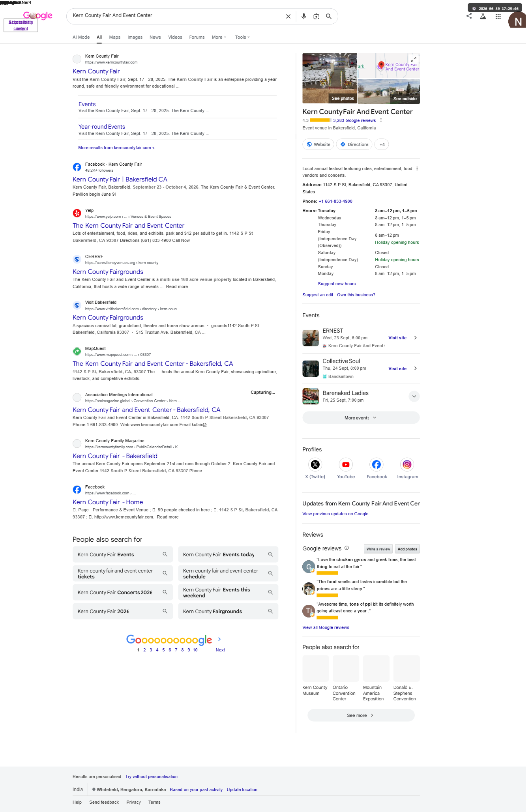Expand More events list

click(361, 418)
